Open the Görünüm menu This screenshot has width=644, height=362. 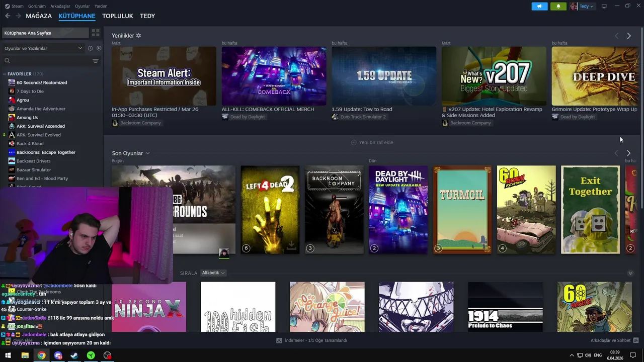click(37, 6)
